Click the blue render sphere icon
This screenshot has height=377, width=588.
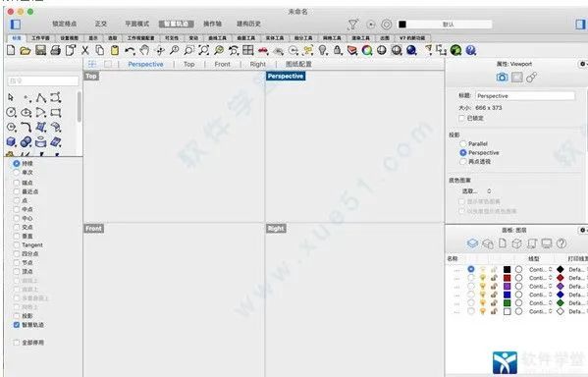(x=411, y=50)
